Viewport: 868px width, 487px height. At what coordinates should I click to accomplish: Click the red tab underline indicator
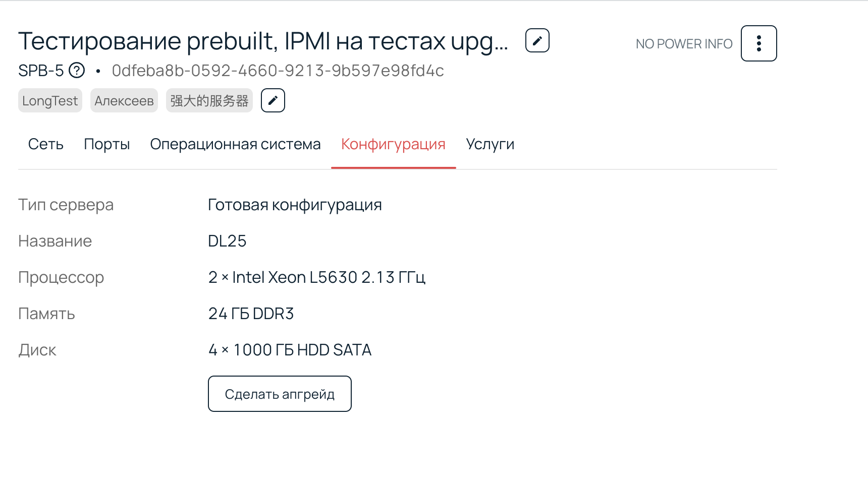(393, 166)
